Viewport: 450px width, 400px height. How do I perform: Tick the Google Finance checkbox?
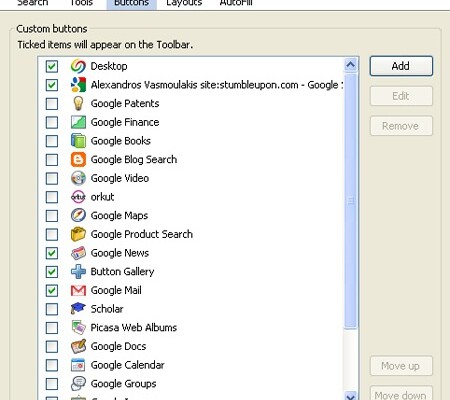(x=52, y=122)
